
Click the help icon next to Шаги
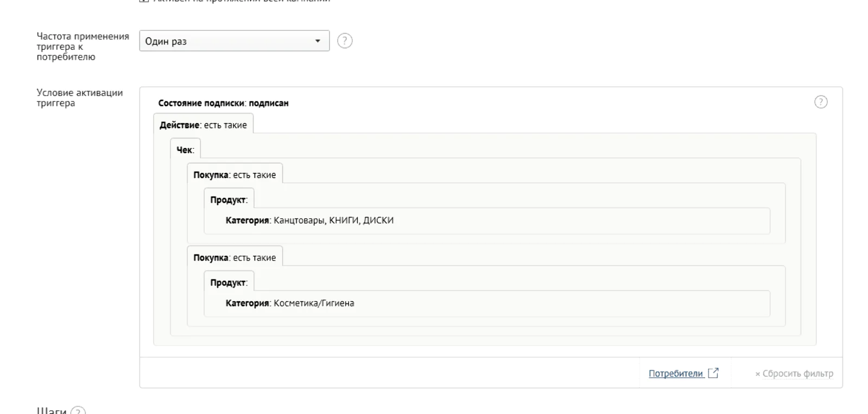pyautogui.click(x=78, y=411)
